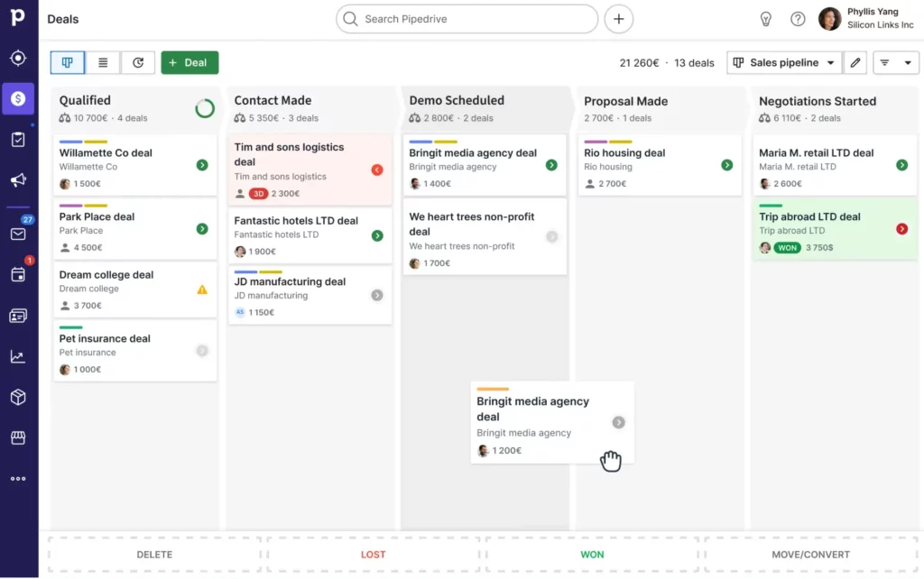Click green activity arrow on Willamette Co deal
924x579 pixels.
202,165
